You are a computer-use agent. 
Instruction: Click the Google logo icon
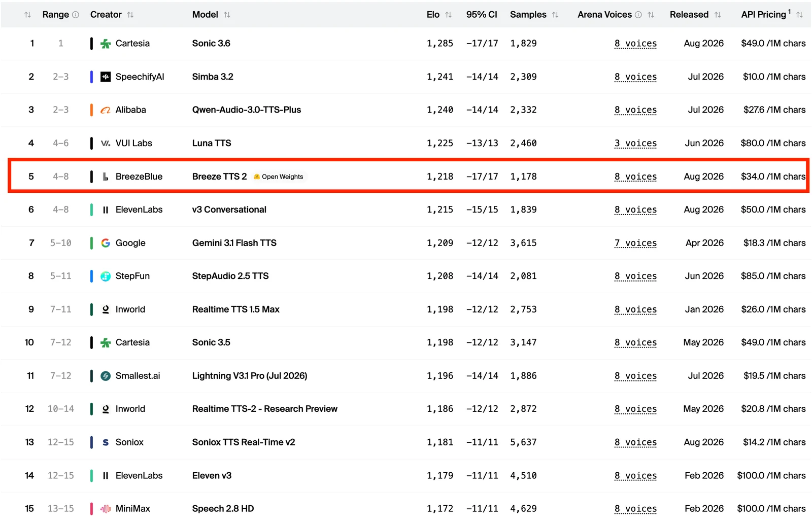click(x=106, y=243)
